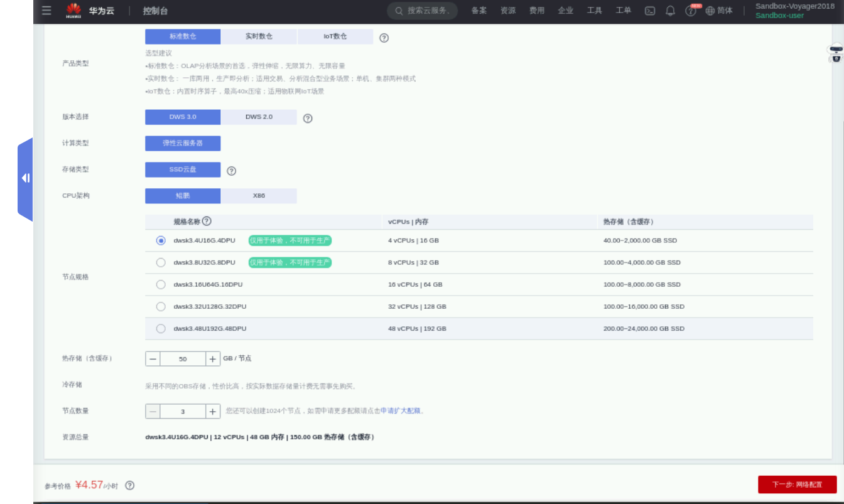Open 备案 menu in header
This screenshot has height=504, width=844.
point(479,11)
